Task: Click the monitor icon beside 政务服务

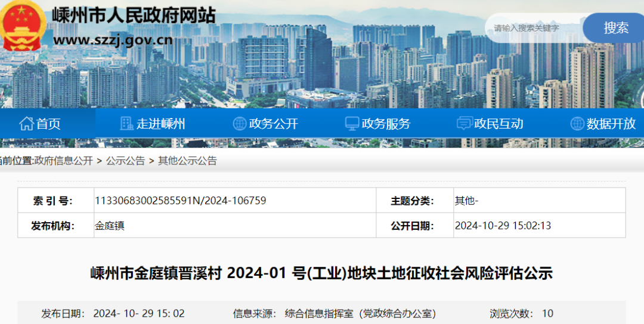Action: click(352, 124)
